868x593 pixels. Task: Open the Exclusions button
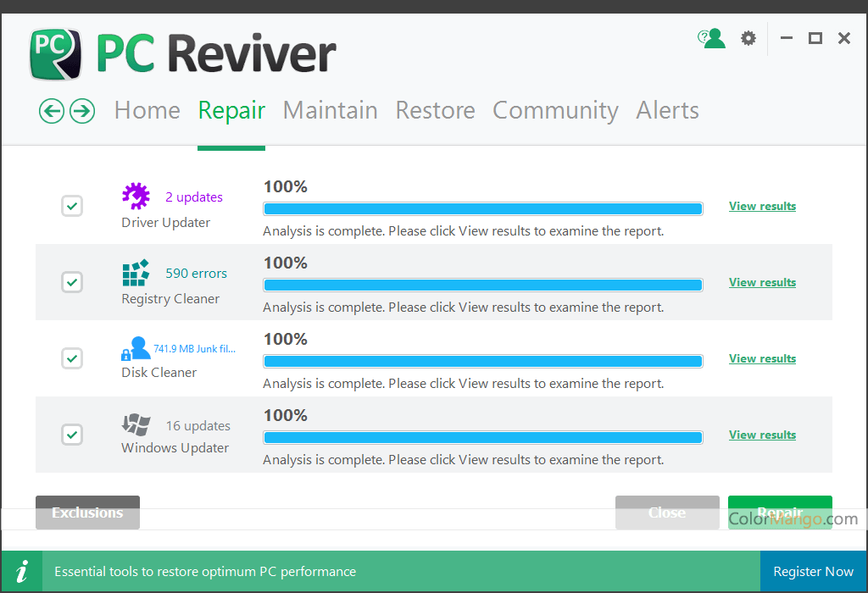point(87,513)
